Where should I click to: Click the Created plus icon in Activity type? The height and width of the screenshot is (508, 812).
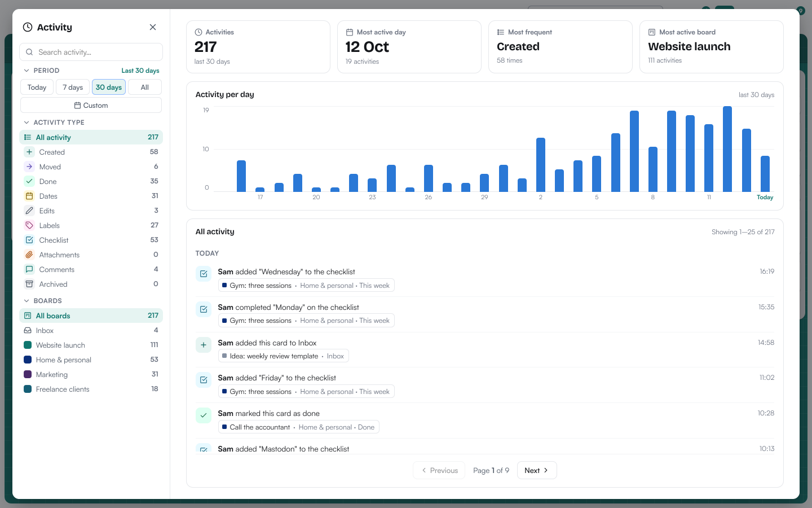[29, 152]
